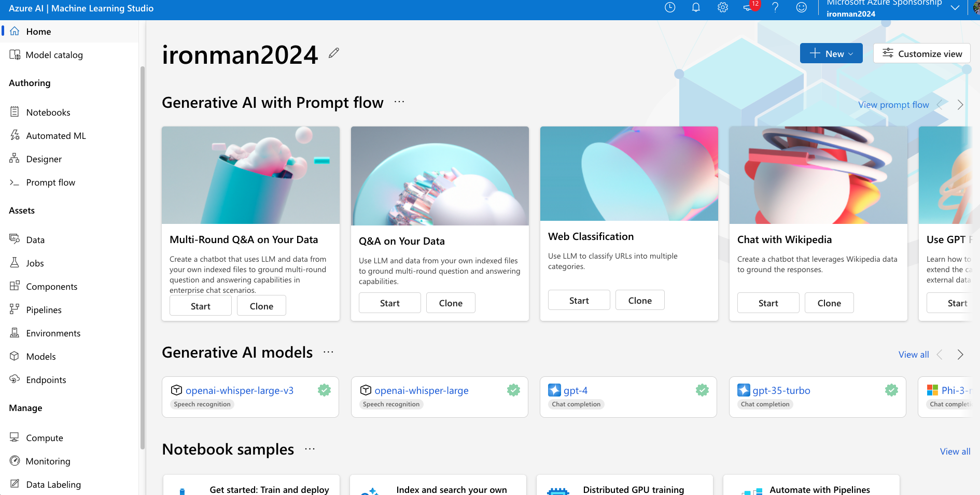Click View all for Generative AI models

tap(914, 355)
